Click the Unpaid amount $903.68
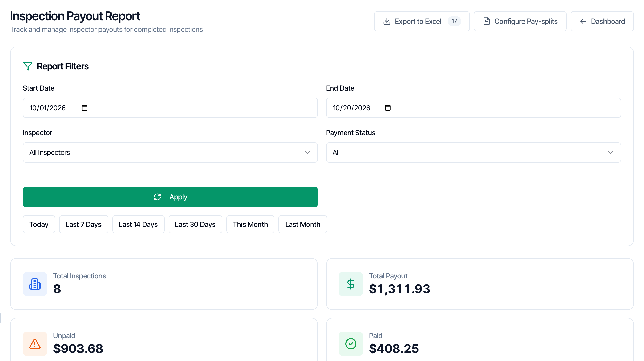The height and width of the screenshot is (361, 644). tap(78, 349)
